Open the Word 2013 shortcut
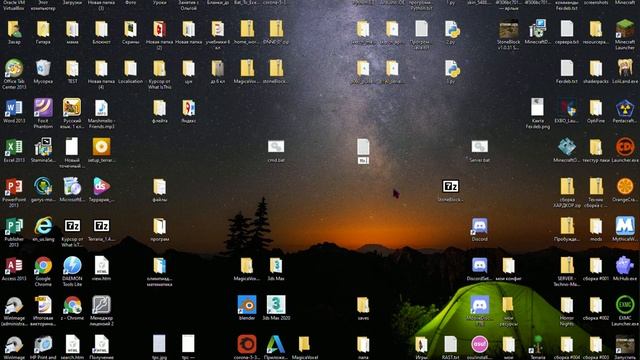 click(x=14, y=109)
